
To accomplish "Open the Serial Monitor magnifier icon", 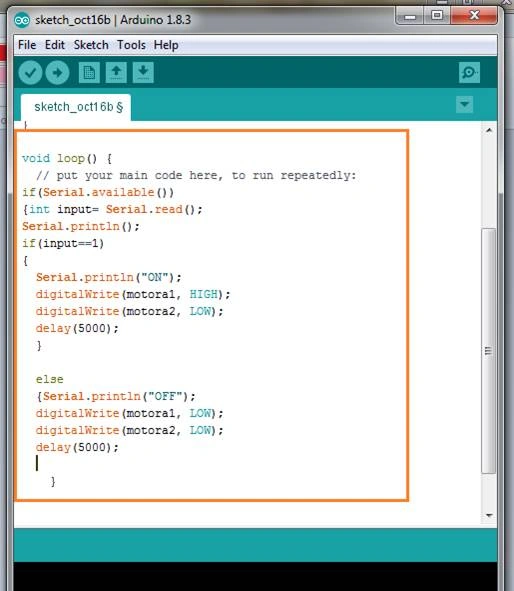I will (469, 72).
